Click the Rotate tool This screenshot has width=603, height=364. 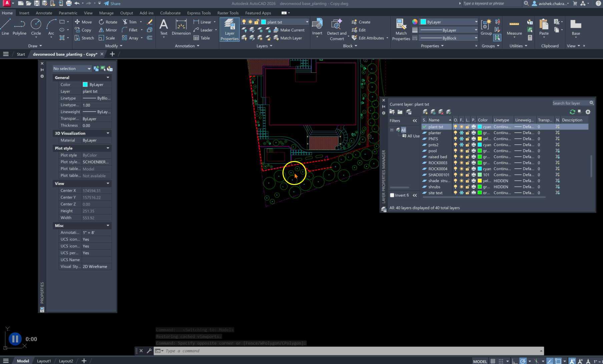[108, 22]
